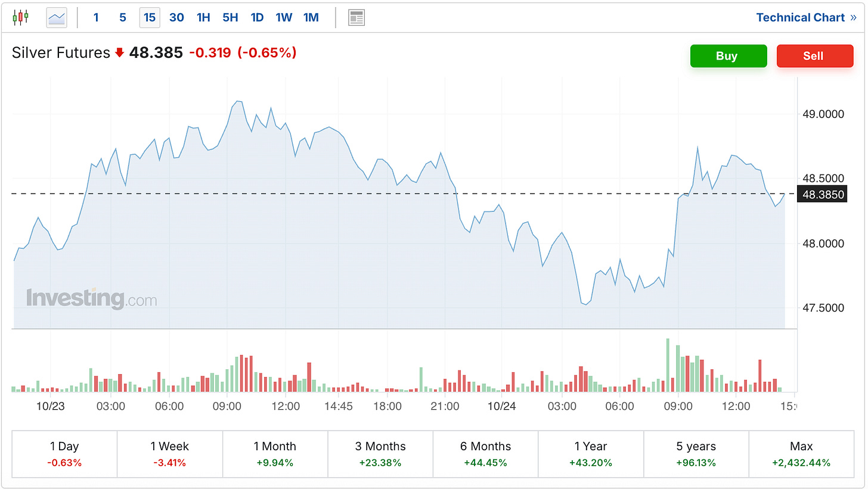Select the 1W interval
Image resolution: width=868 pixels, height=489 pixels.
(284, 17)
